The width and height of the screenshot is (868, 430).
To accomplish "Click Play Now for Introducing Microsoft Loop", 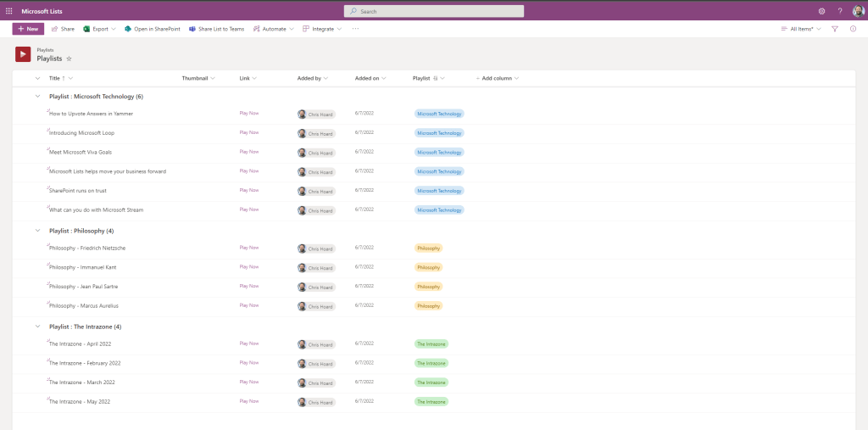I will point(249,132).
